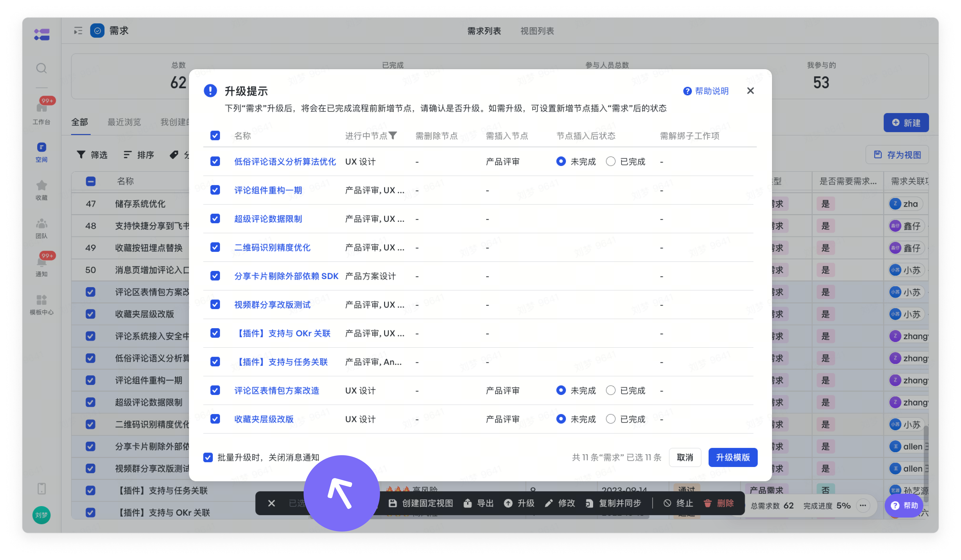Open 团队 team in sidebar
This screenshot has width=961, height=560.
pos(42,228)
